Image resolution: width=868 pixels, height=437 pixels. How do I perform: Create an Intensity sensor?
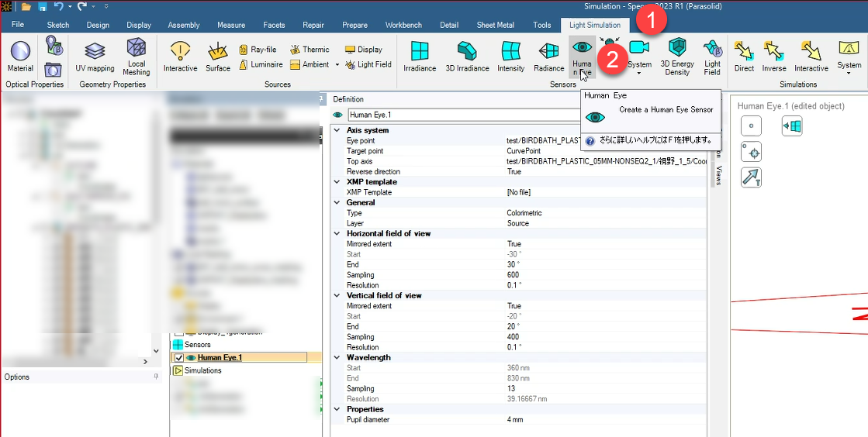[511, 57]
